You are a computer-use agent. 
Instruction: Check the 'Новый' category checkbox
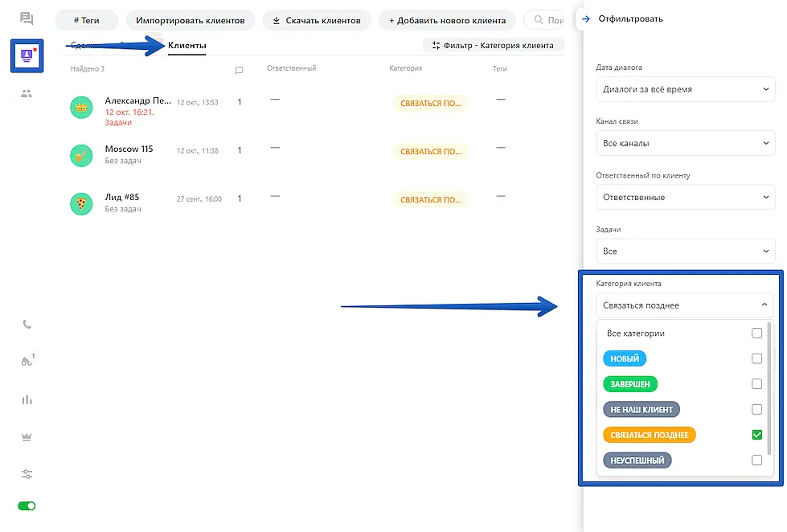[756, 358]
